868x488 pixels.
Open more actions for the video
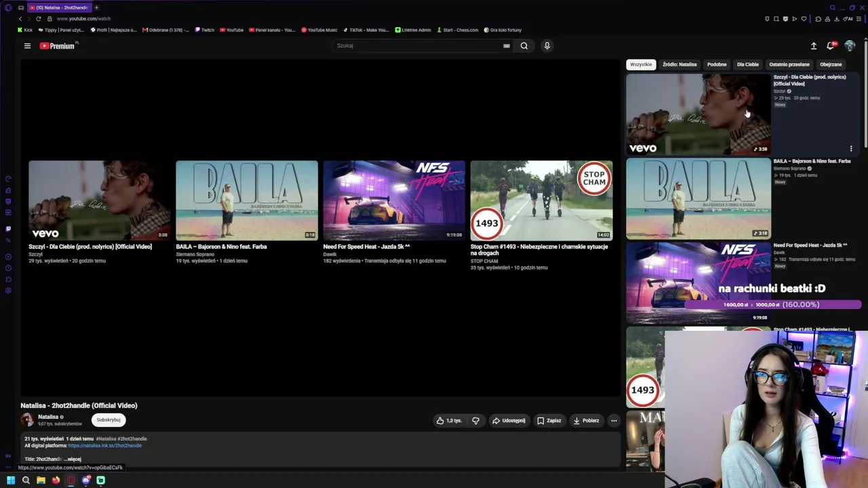click(614, 421)
